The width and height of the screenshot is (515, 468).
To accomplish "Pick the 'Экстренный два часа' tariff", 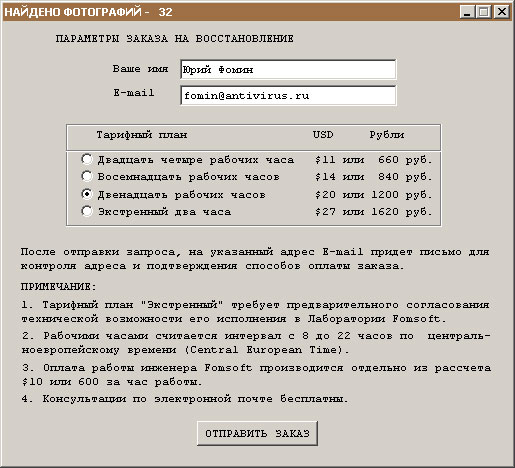I will coord(87,211).
